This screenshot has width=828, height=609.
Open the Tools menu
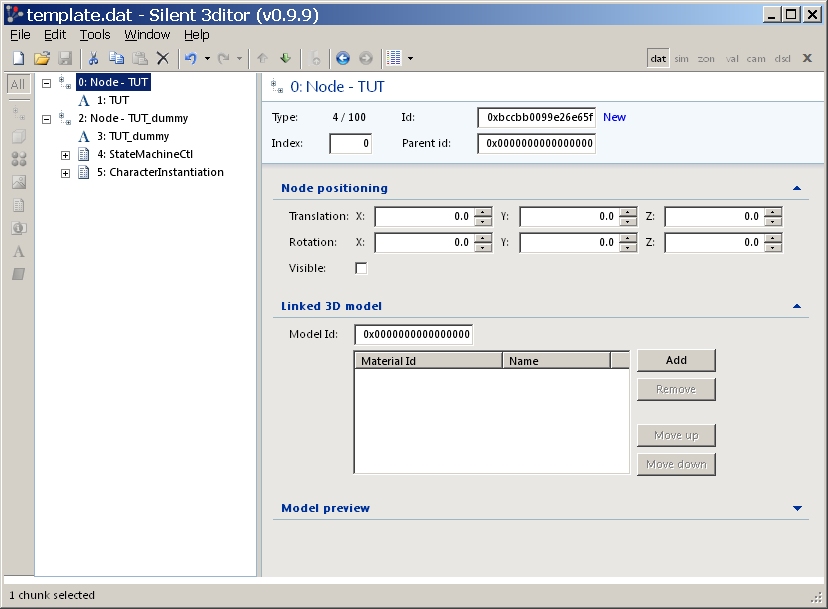[95, 35]
